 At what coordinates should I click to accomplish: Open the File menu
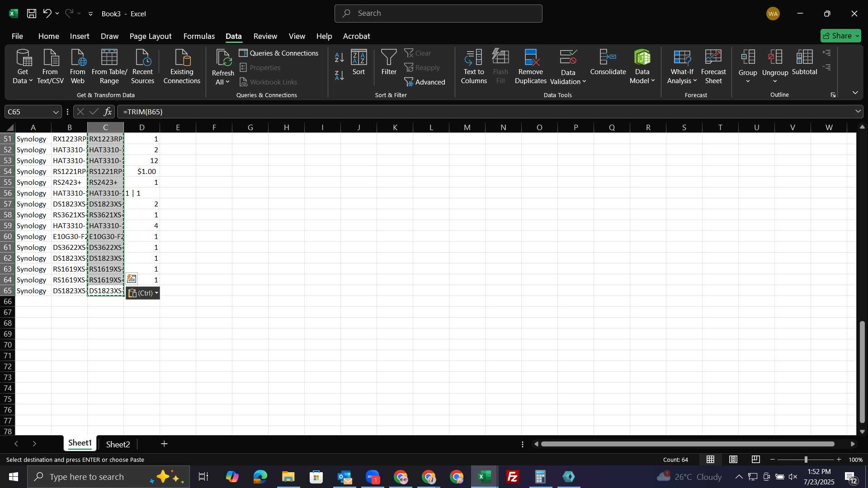[17, 36]
